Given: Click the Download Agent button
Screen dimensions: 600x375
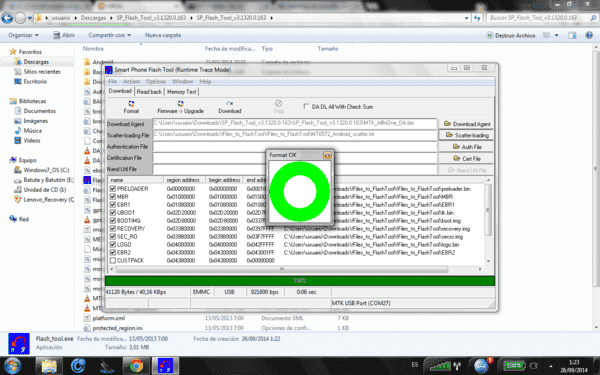Looking at the screenshot, I should (x=466, y=124).
